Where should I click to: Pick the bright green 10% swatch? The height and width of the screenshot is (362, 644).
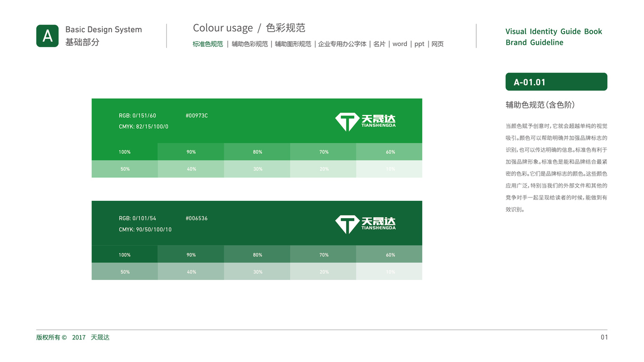pyautogui.click(x=389, y=169)
